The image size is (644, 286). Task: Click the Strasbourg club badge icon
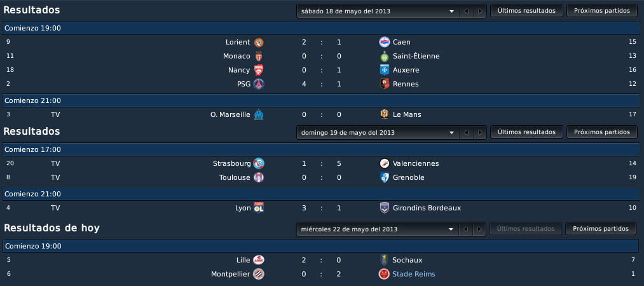coord(259,163)
